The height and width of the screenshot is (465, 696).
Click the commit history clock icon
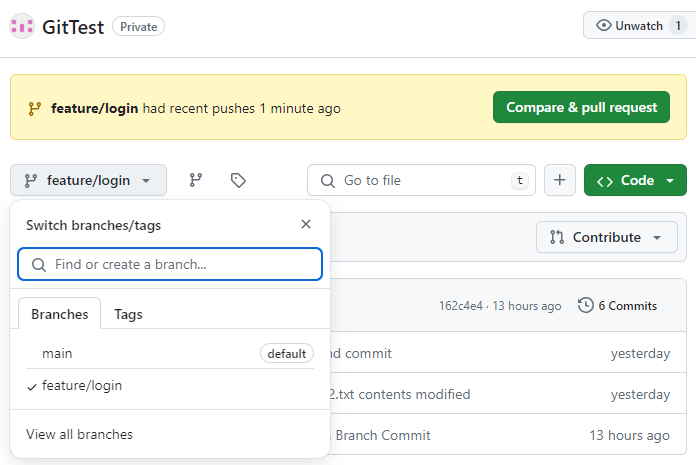tap(586, 305)
